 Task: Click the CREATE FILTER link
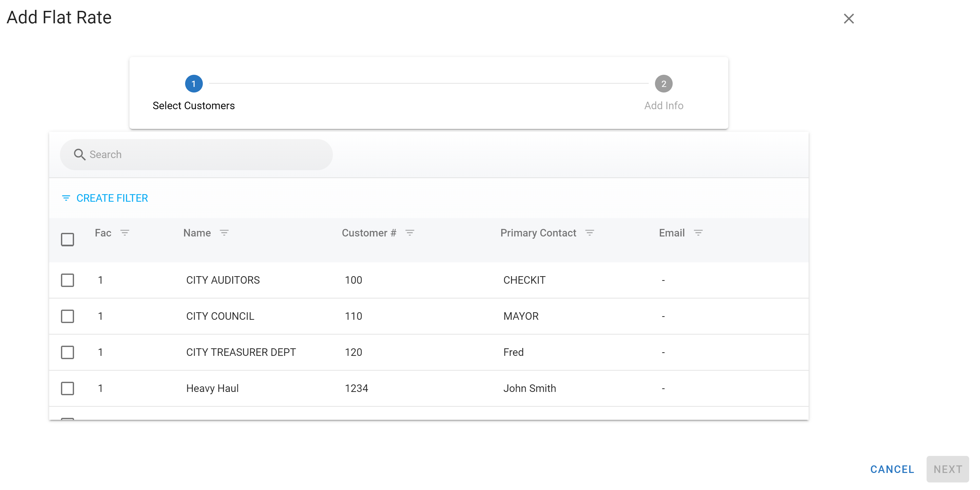(x=112, y=198)
